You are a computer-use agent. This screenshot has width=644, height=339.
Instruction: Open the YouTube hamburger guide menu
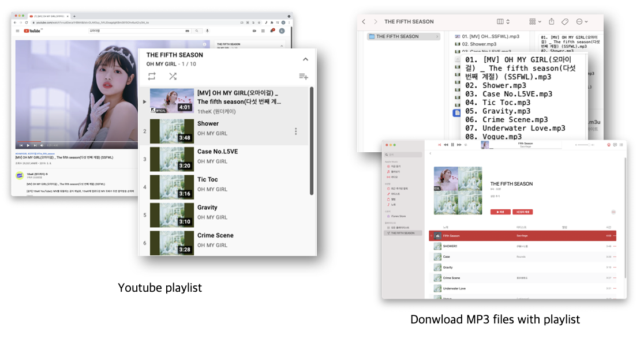tap(17, 31)
